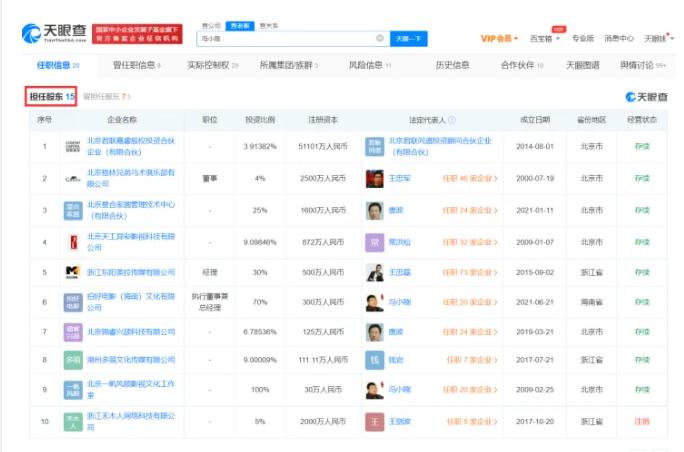Open the 曾任职信息 tab
The image size is (684, 452).
coord(137,65)
